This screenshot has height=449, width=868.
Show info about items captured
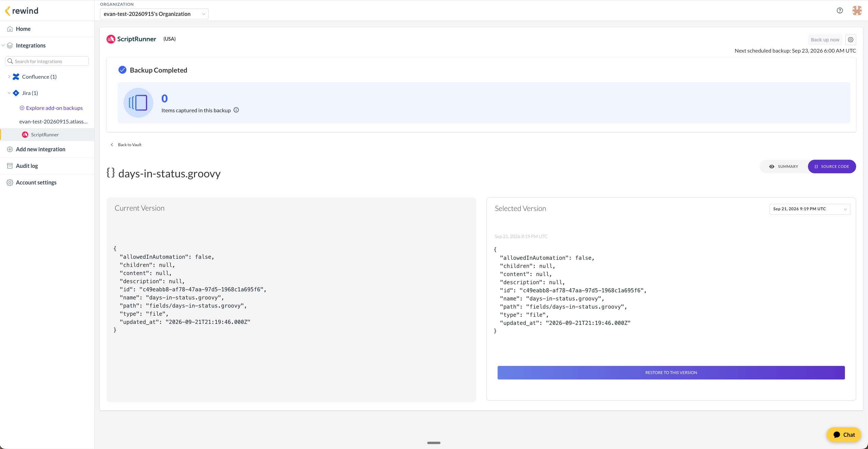(x=236, y=110)
